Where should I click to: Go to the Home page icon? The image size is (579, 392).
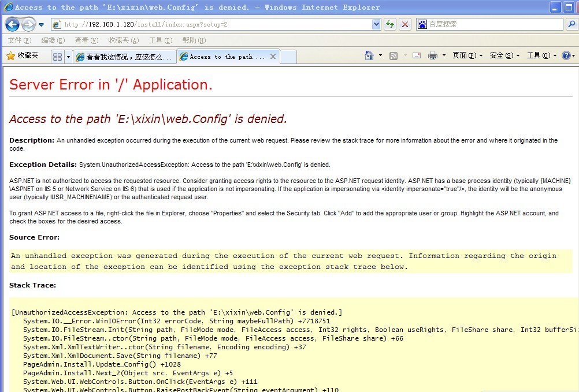pos(369,55)
